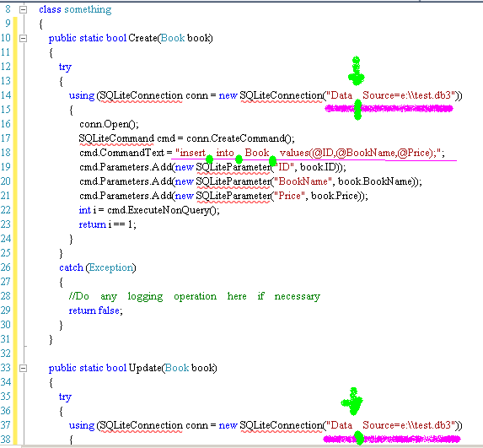The image size is (483, 448).
Task: Click line number 18 in gutter
Action: [x=6, y=153]
